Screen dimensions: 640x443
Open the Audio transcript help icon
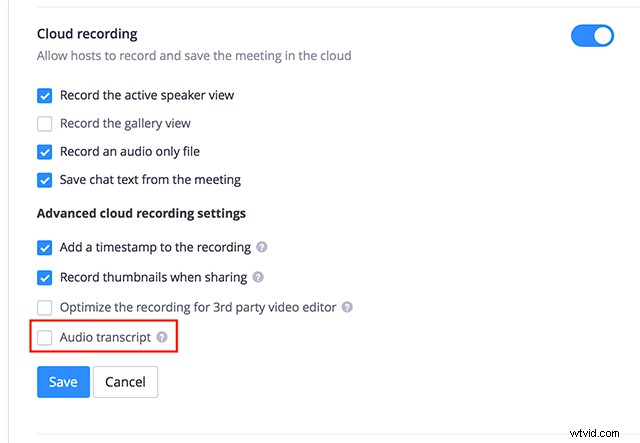(162, 337)
